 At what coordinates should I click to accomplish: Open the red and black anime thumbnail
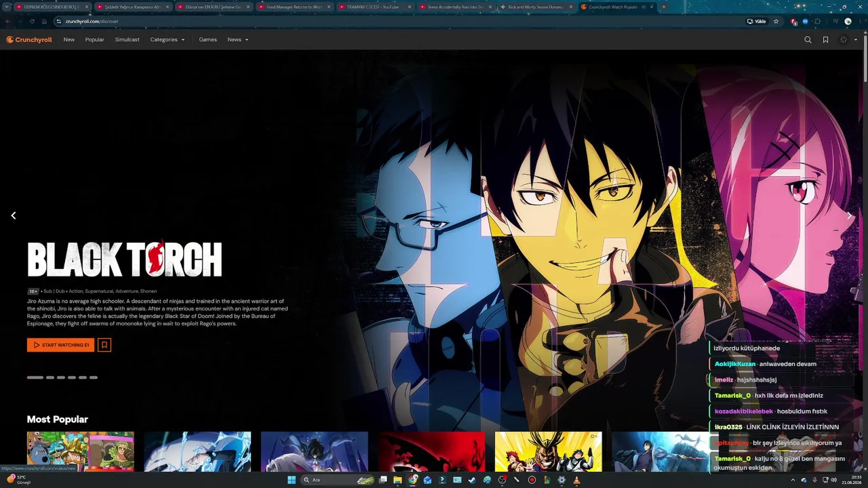(431, 451)
